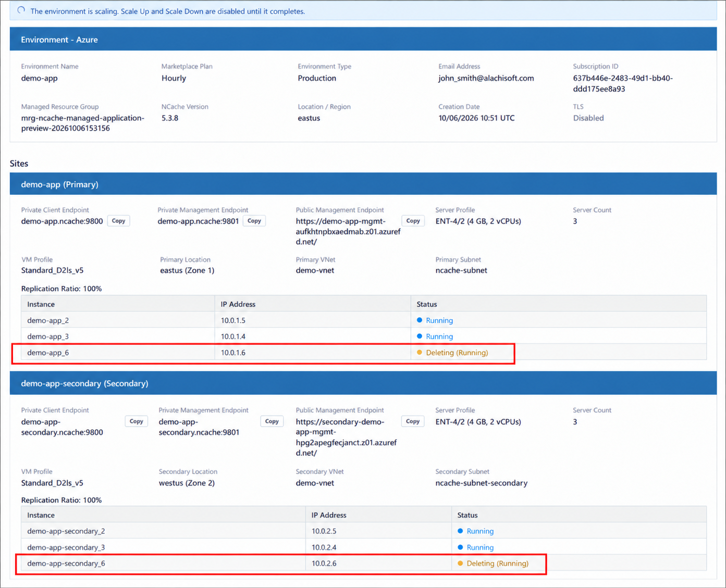This screenshot has height=588, width=726.
Task: Select instance name demo-app_2
Action: click(48, 320)
